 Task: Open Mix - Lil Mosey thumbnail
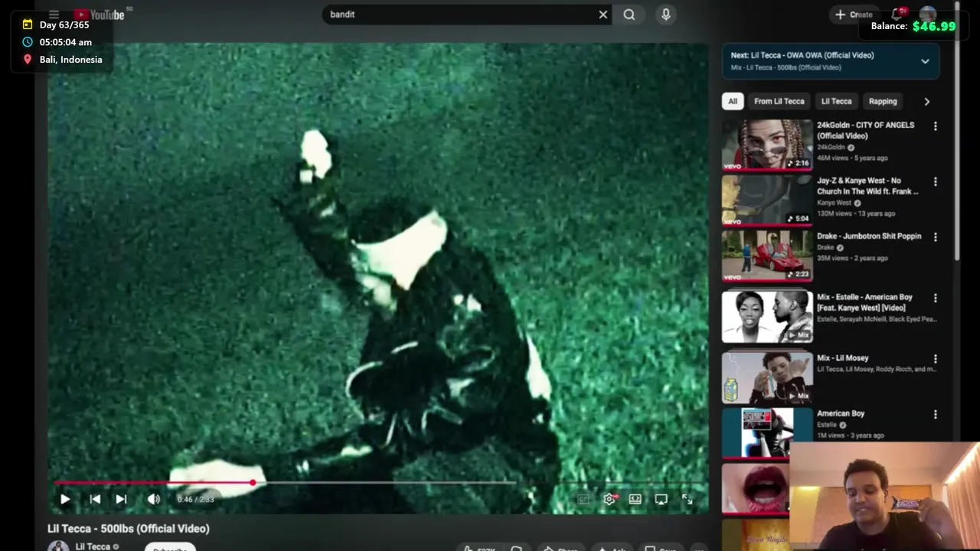coord(767,377)
